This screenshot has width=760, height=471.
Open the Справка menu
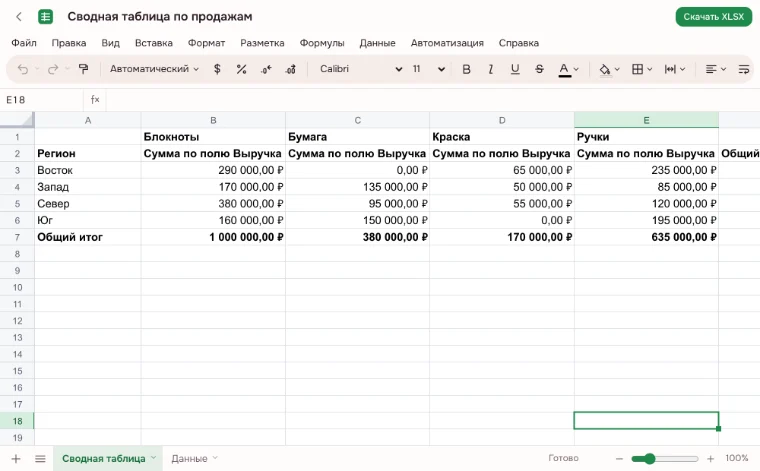coord(519,43)
